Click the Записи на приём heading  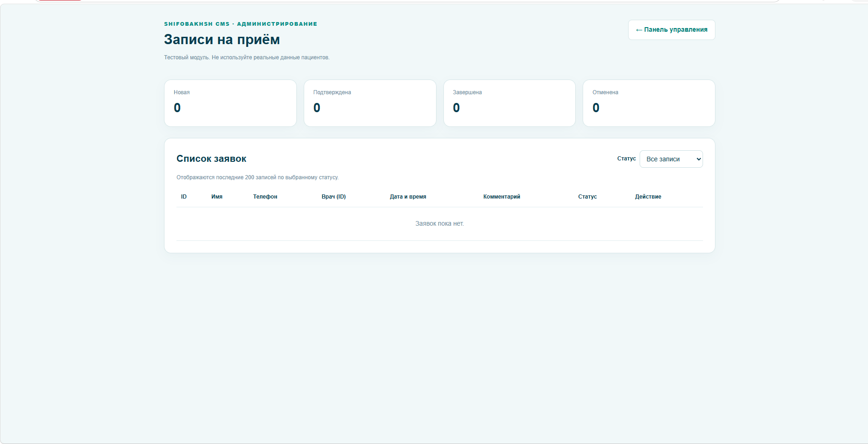(x=222, y=40)
